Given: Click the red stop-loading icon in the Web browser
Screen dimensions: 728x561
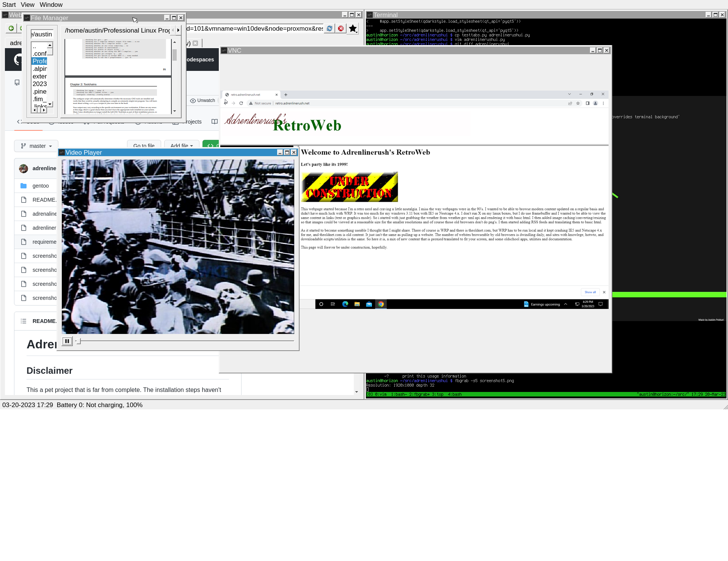Looking at the screenshot, I should click(341, 28).
